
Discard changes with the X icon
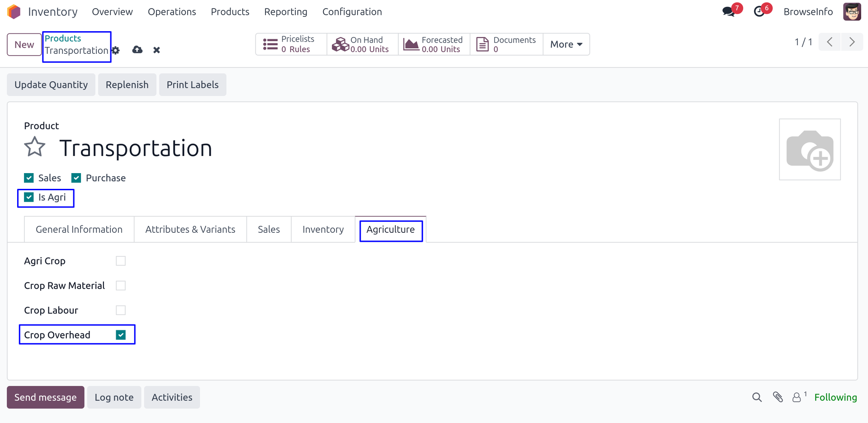click(x=156, y=50)
